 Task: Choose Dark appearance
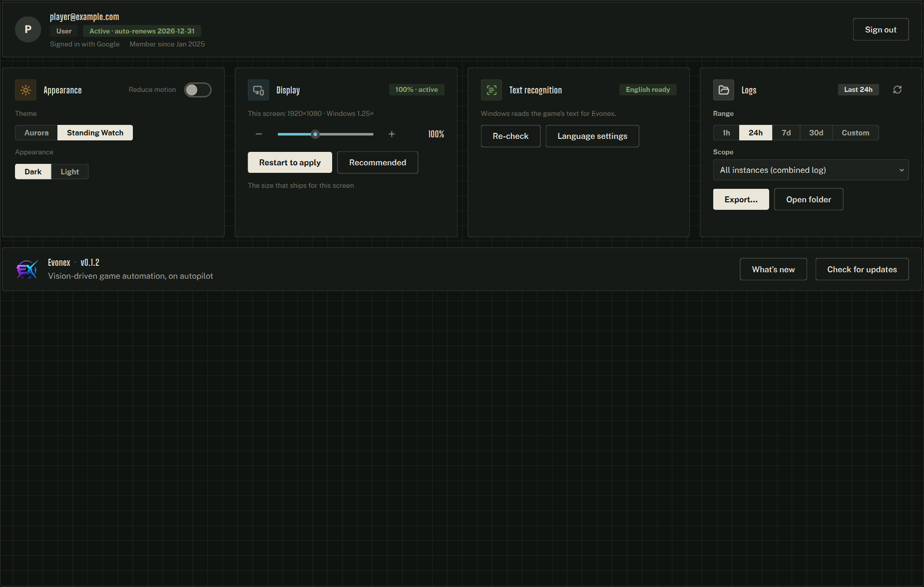tap(33, 172)
